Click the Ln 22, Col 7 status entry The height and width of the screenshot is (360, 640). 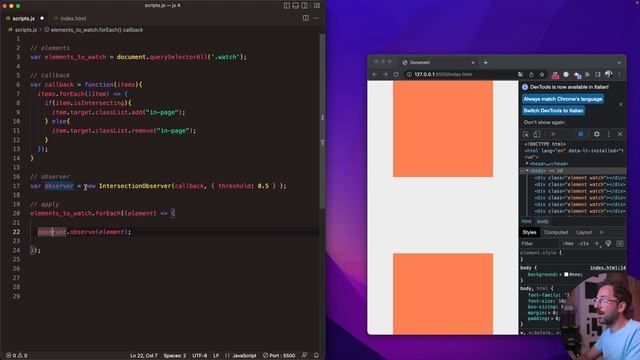pos(143,356)
